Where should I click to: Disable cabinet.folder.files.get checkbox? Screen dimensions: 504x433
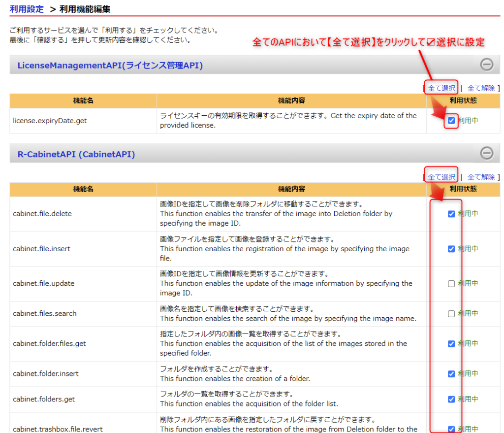(x=451, y=344)
